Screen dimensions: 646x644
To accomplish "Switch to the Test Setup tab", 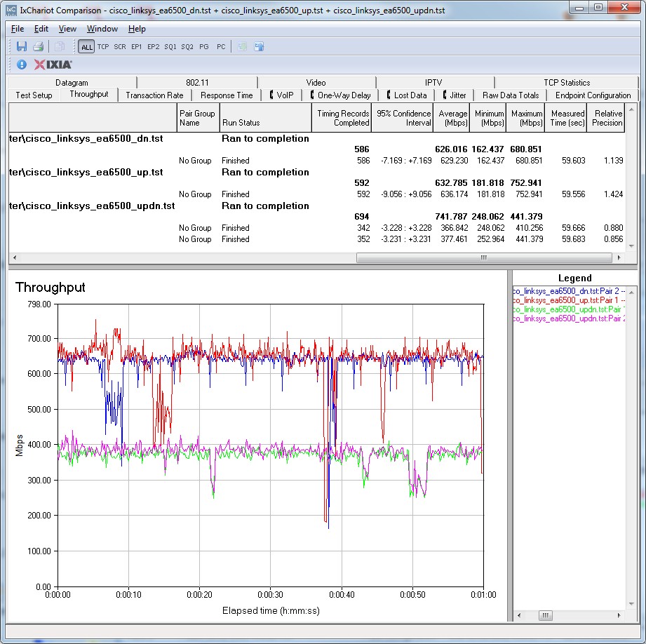I will (x=34, y=95).
